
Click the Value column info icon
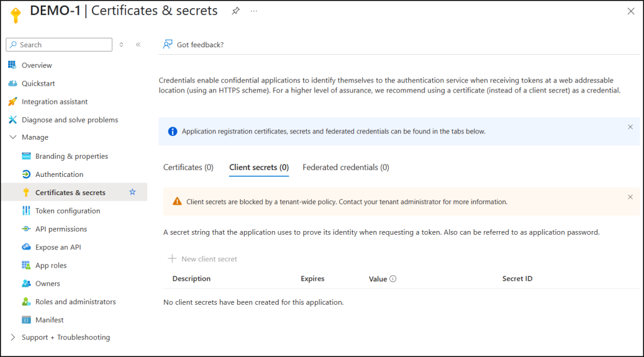click(393, 279)
